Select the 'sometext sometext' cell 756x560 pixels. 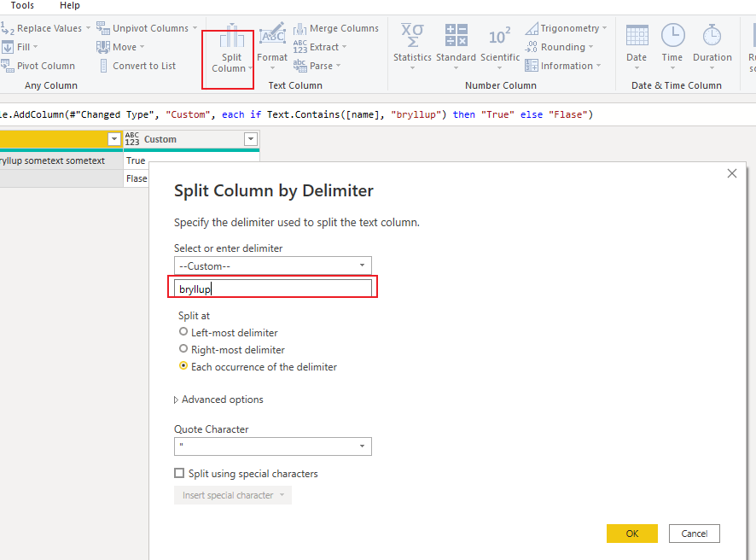point(61,160)
